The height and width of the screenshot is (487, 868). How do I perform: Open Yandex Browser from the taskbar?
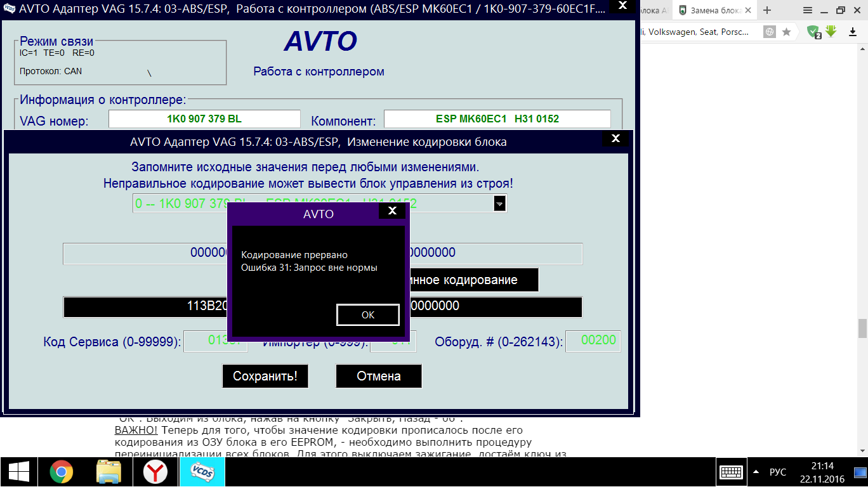tap(154, 472)
